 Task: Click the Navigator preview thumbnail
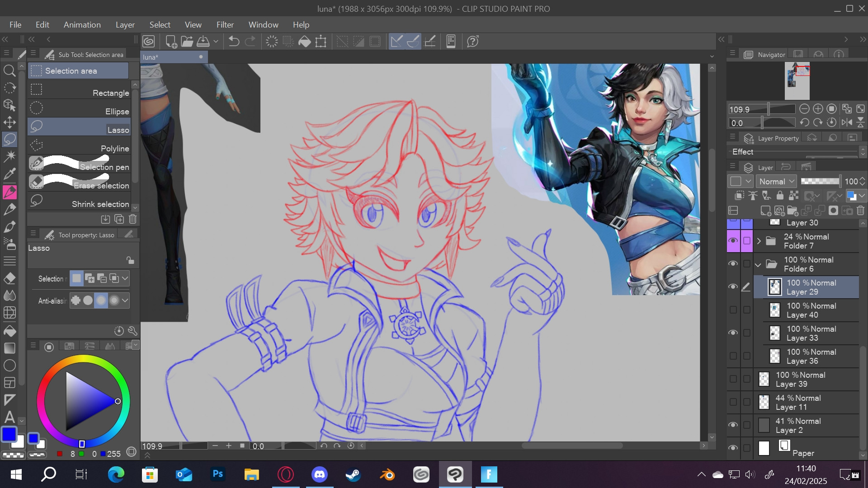tap(797, 81)
